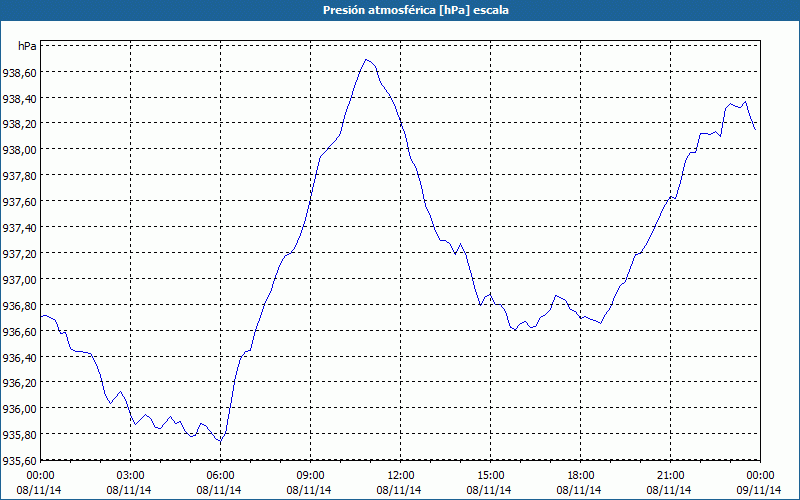The image size is (800, 500).
Task: Click the 937,60 axis value
Action: [x=19, y=202]
